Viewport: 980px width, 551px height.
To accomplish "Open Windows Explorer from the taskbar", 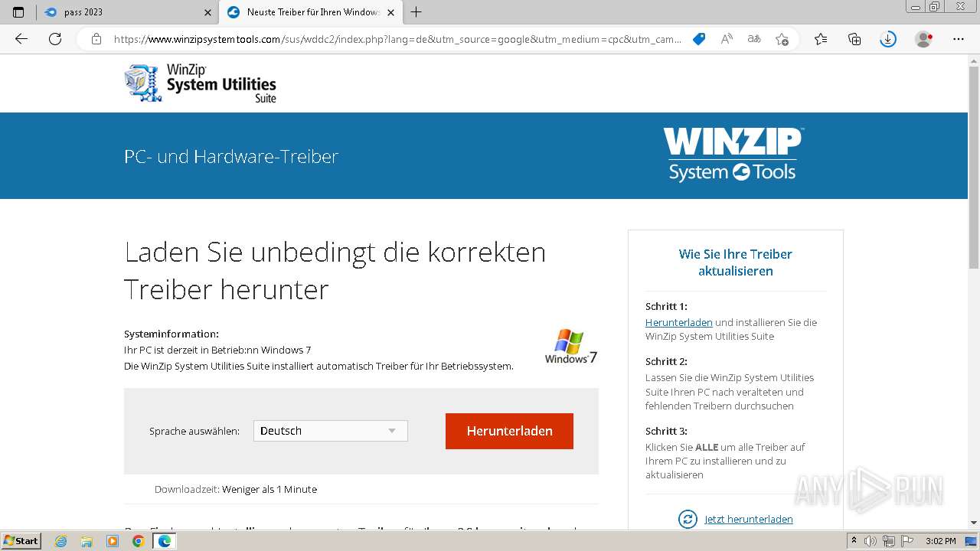I will pos(87,541).
